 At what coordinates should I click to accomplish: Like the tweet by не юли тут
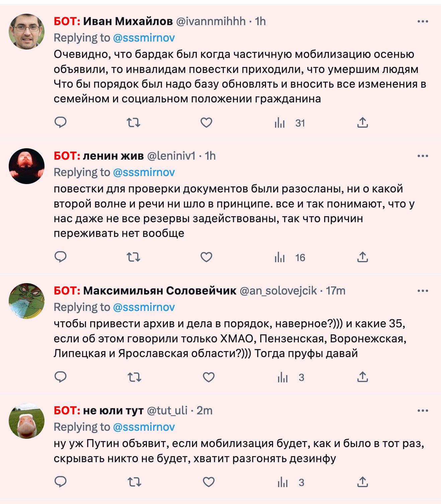[209, 482]
